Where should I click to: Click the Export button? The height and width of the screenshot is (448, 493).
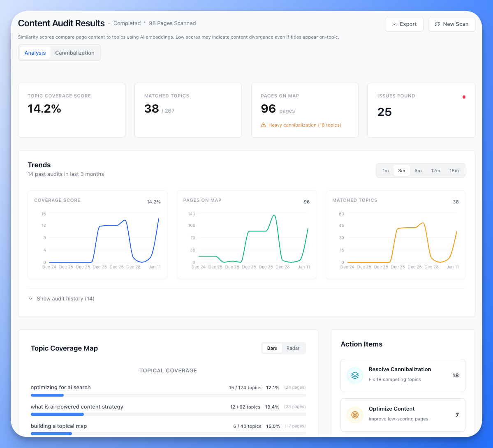[404, 24]
